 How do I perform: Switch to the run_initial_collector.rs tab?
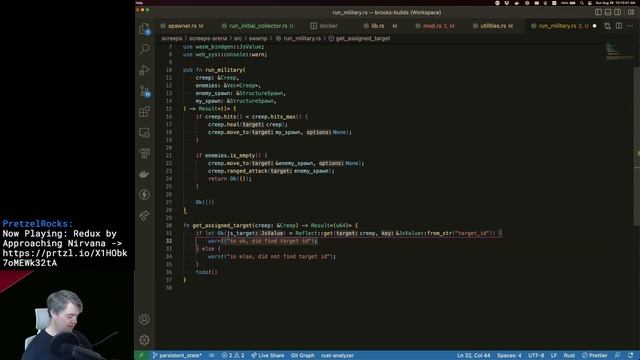coord(258,26)
